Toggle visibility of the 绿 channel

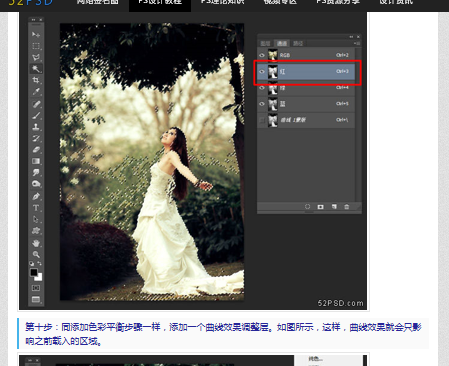262,88
